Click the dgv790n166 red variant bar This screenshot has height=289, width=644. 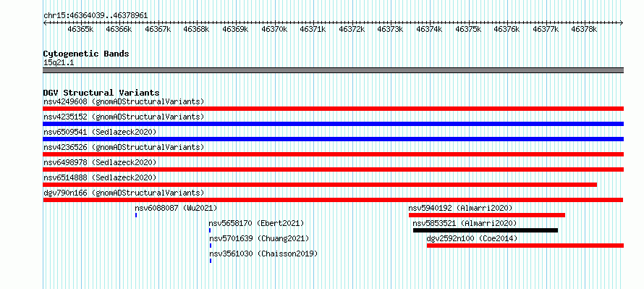pos(333,200)
